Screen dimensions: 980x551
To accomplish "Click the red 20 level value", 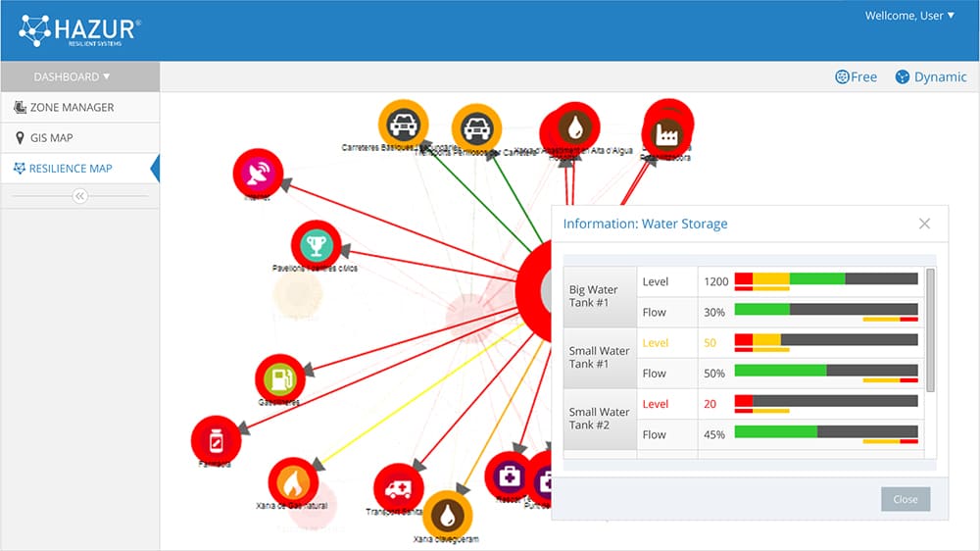I will [x=710, y=404].
